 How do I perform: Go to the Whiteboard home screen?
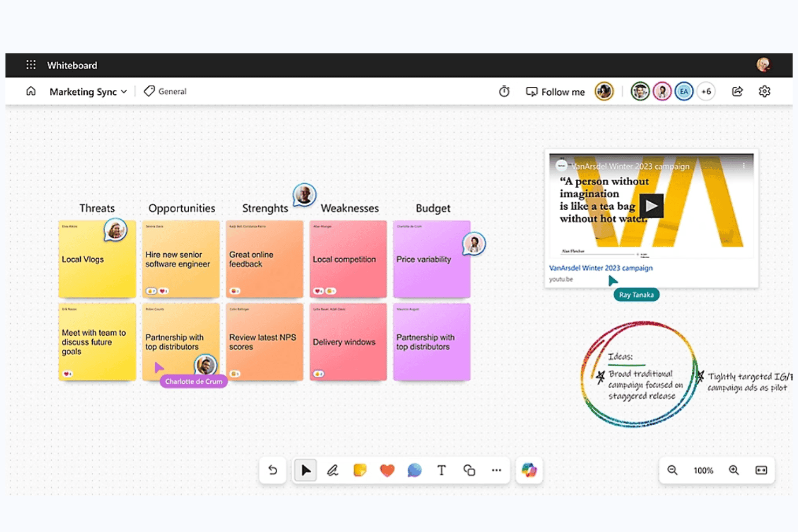point(31,92)
